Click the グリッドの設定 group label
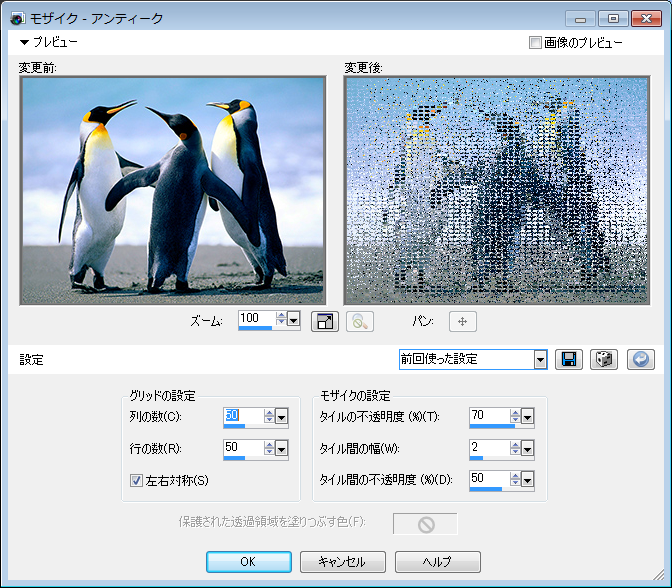The width and height of the screenshot is (672, 588). 162,395
